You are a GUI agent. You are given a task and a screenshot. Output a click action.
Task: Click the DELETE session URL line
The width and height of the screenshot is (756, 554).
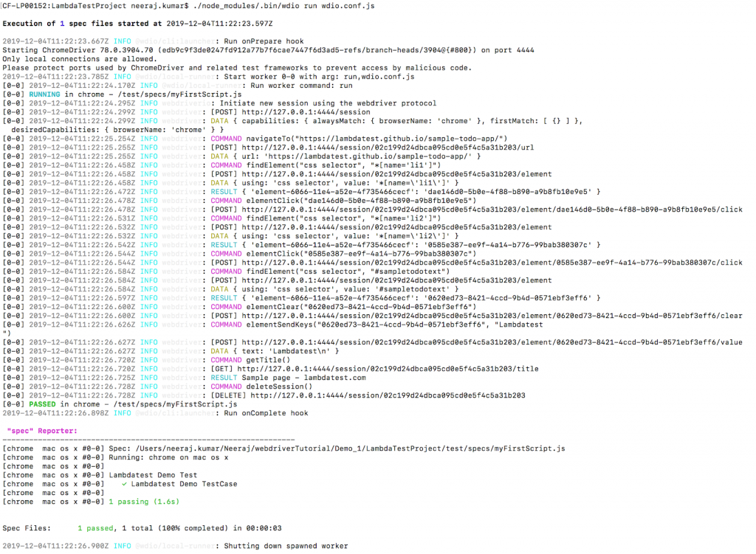coord(381,395)
